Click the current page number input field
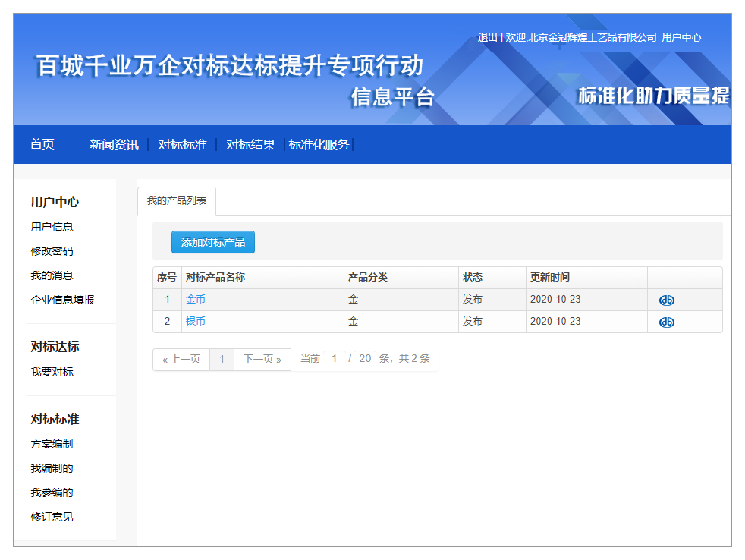Image resolution: width=745 pixels, height=560 pixels. [335, 359]
